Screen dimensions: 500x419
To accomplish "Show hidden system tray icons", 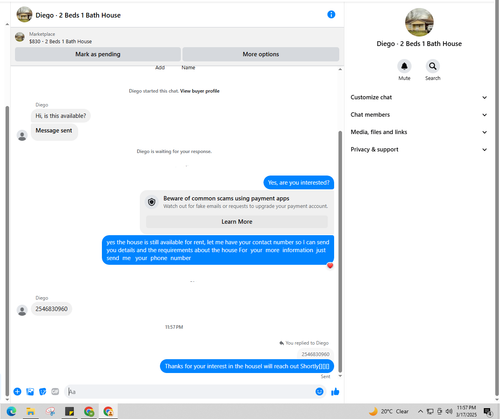I will click(420, 411).
